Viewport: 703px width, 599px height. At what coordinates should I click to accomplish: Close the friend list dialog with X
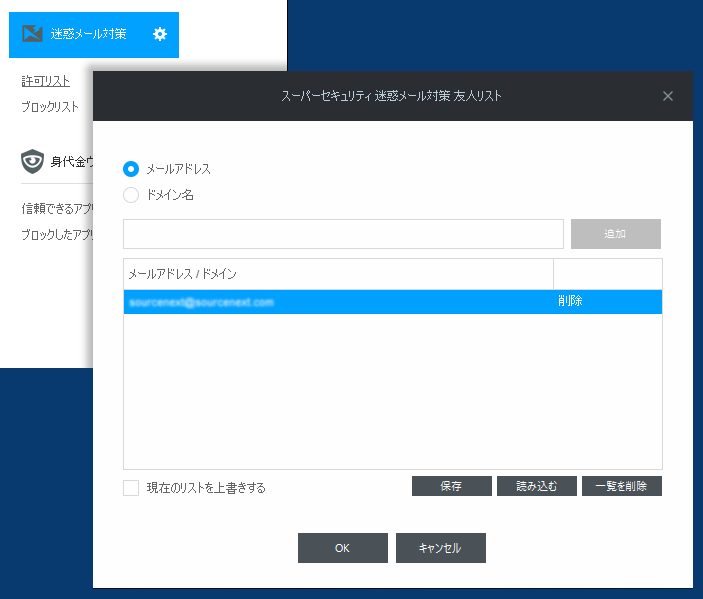pos(668,96)
